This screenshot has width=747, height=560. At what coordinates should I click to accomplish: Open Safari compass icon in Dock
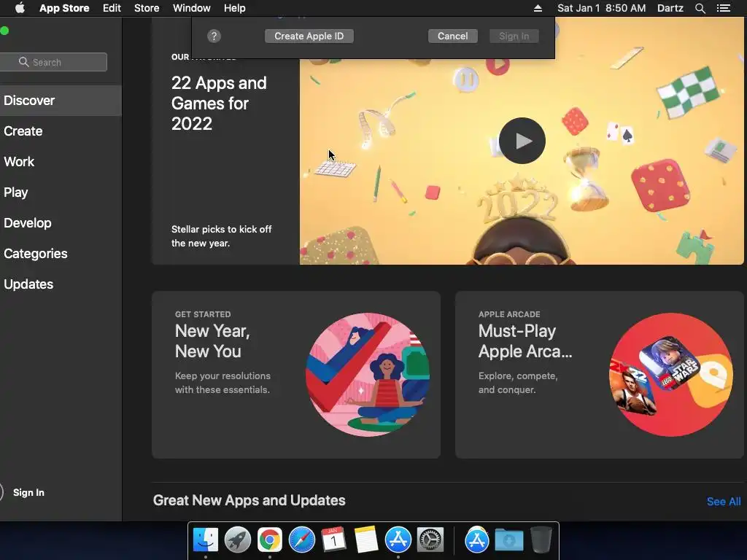(301, 540)
